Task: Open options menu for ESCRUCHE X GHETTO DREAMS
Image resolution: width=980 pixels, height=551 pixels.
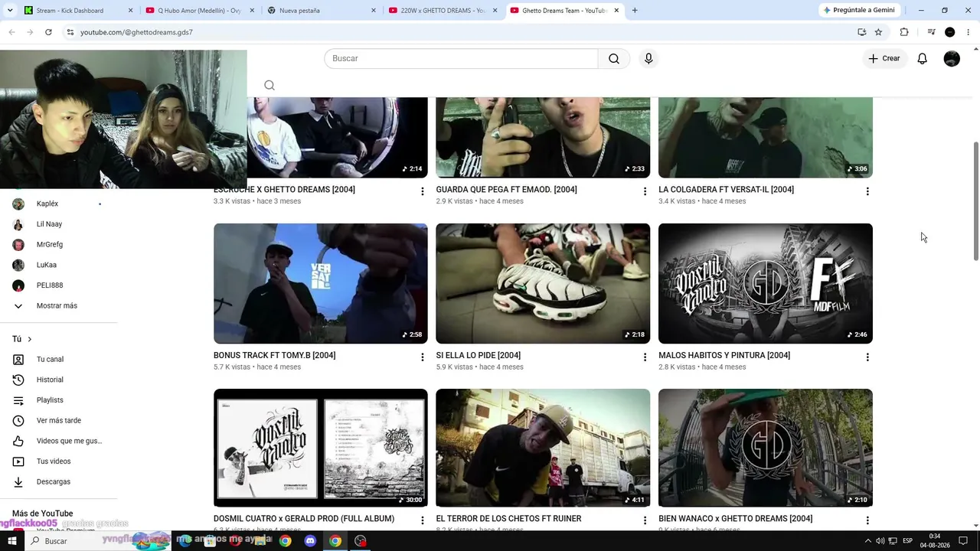Action: [x=422, y=191]
